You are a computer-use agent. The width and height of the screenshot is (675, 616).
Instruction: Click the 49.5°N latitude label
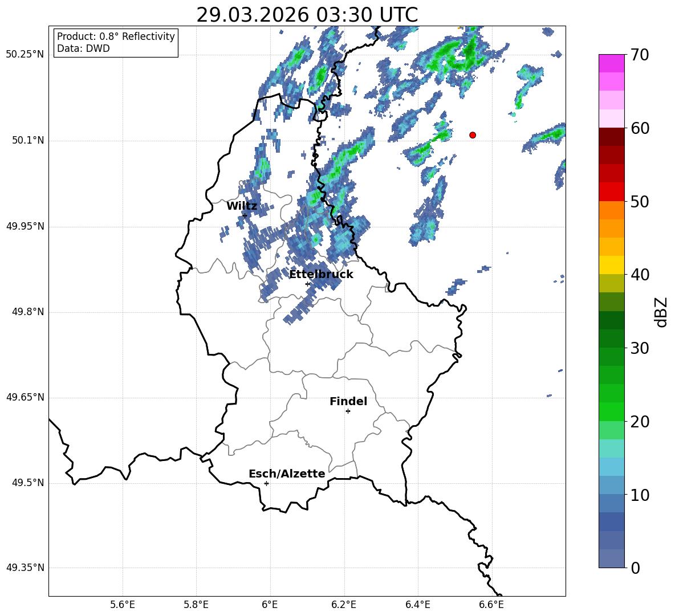click(27, 483)
